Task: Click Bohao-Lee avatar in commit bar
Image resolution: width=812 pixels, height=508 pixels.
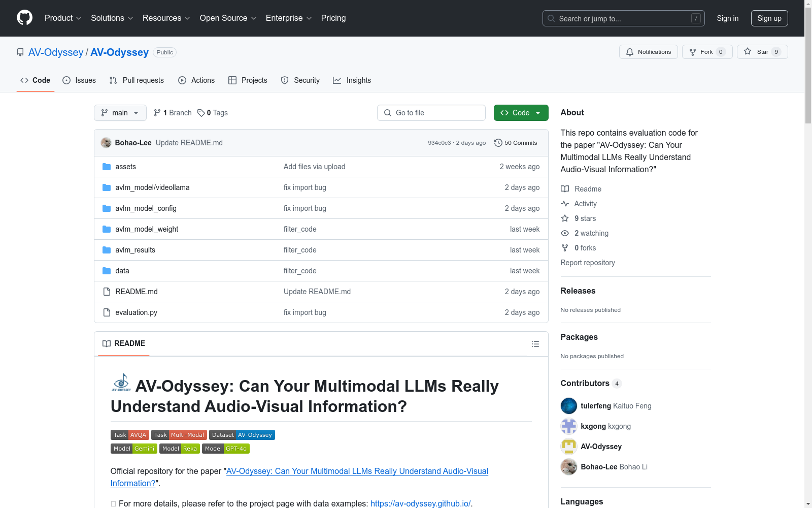Action: click(x=106, y=143)
